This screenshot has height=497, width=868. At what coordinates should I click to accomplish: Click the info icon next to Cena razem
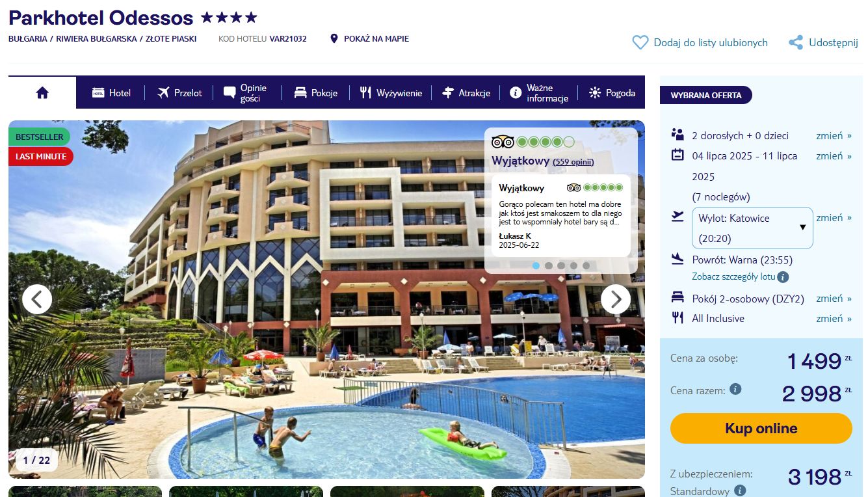[735, 389]
